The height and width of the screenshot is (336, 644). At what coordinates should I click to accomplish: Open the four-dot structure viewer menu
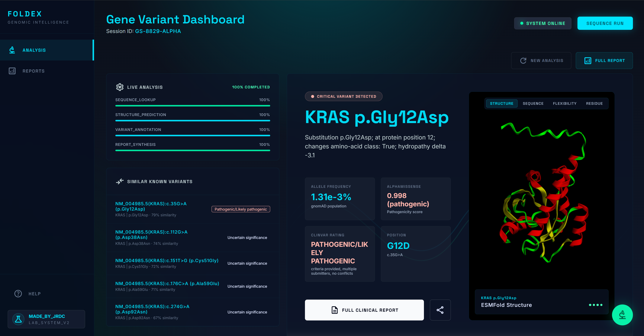coord(596,305)
